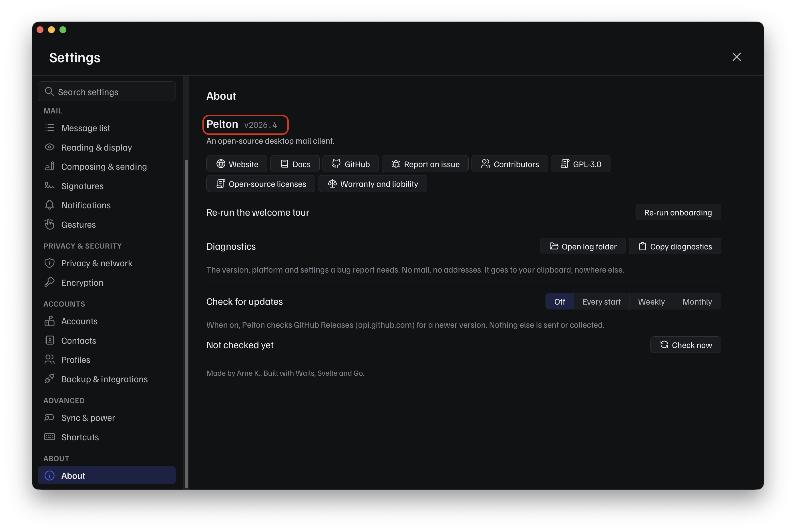This screenshot has width=796, height=532.
Task: Click the Composing & sending icon
Action: 49,166
